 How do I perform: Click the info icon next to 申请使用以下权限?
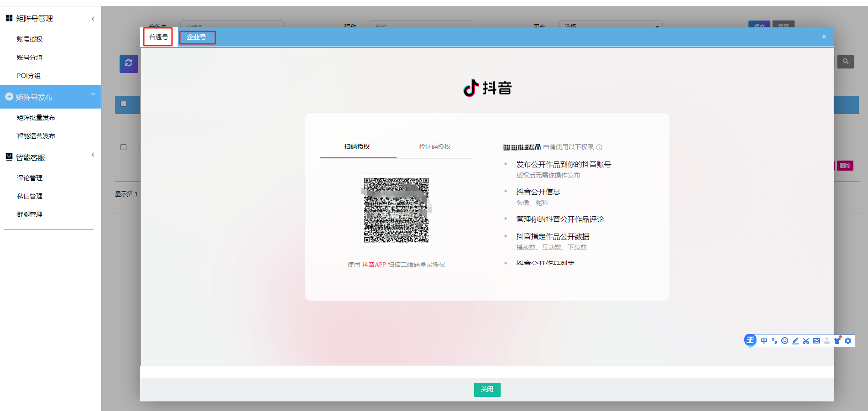599,147
